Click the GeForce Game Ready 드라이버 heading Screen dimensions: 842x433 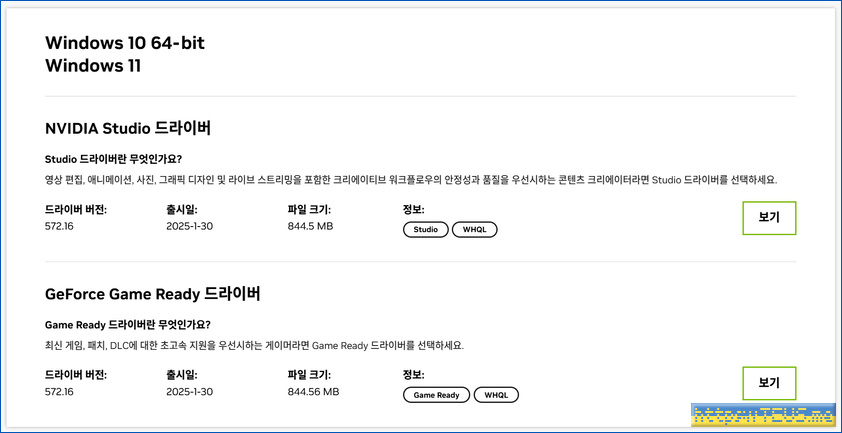[x=153, y=294]
